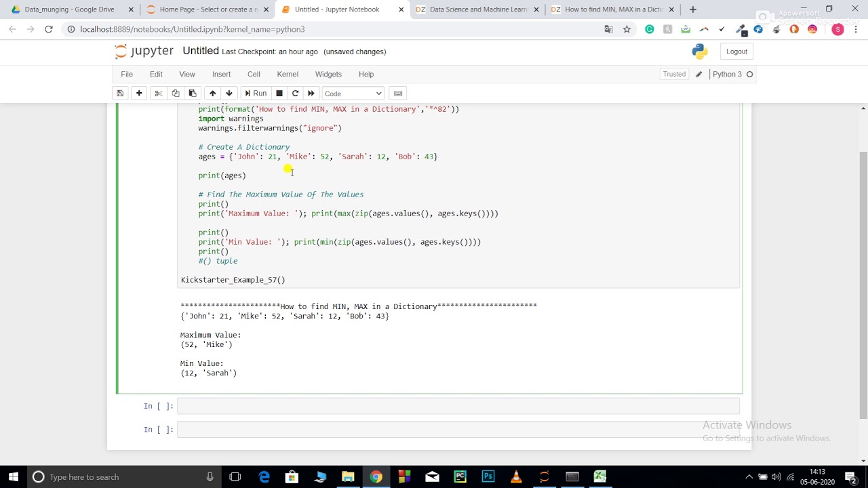
Task: Open Microsoft Edge from the taskbar
Action: pos(264,476)
